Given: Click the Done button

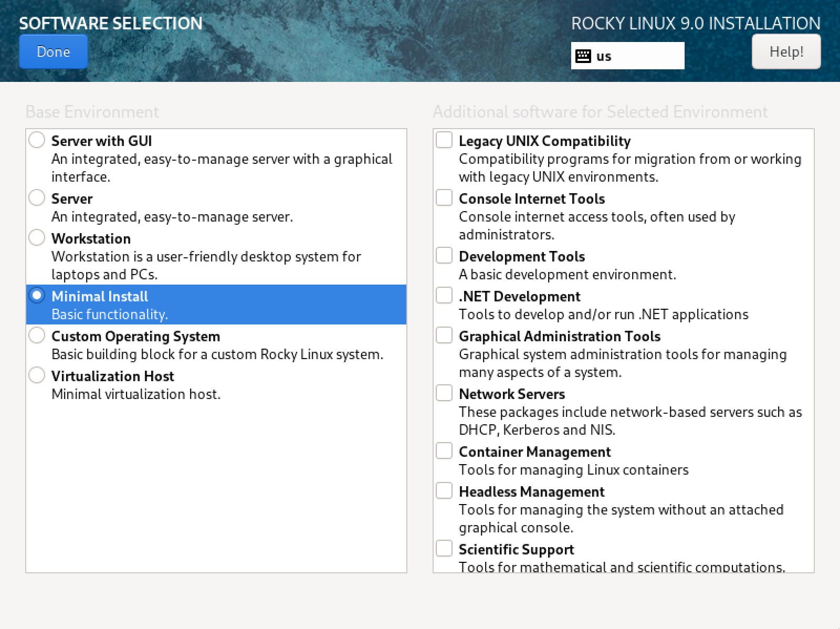Looking at the screenshot, I should (54, 51).
